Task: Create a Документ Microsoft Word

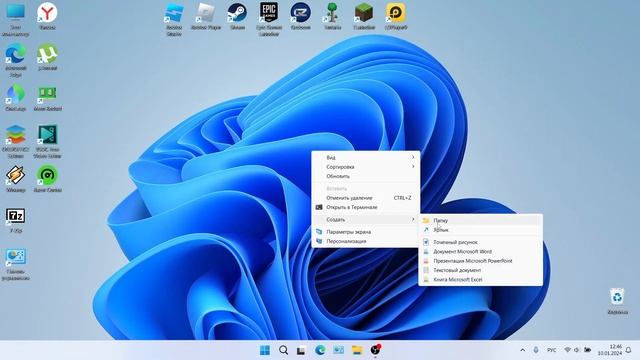Action: tap(481, 251)
